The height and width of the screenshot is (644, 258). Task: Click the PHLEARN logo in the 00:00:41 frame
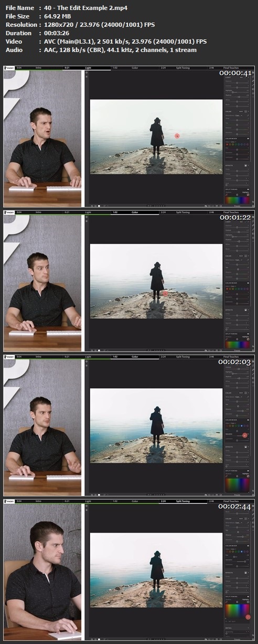[x=8, y=68]
